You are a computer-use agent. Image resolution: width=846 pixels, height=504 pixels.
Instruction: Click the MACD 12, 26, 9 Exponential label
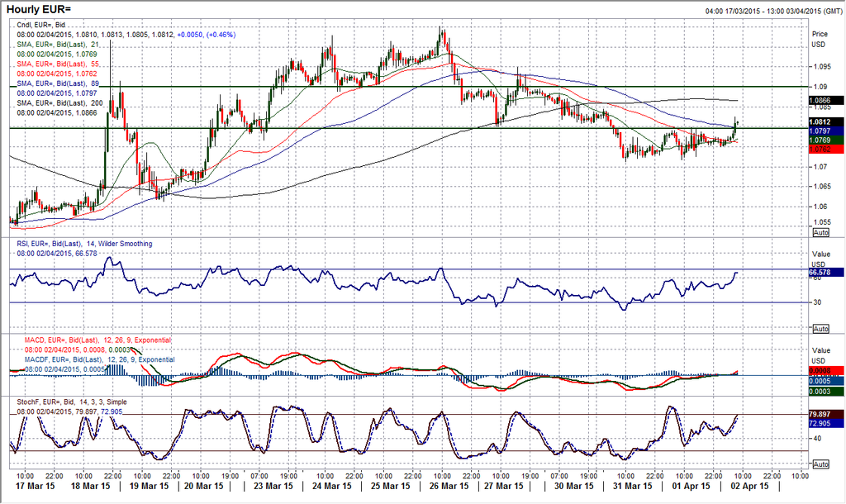[97, 340]
